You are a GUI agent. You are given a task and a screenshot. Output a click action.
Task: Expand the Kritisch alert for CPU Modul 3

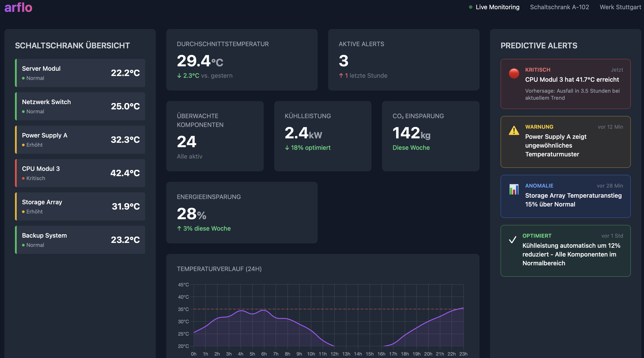[565, 84]
